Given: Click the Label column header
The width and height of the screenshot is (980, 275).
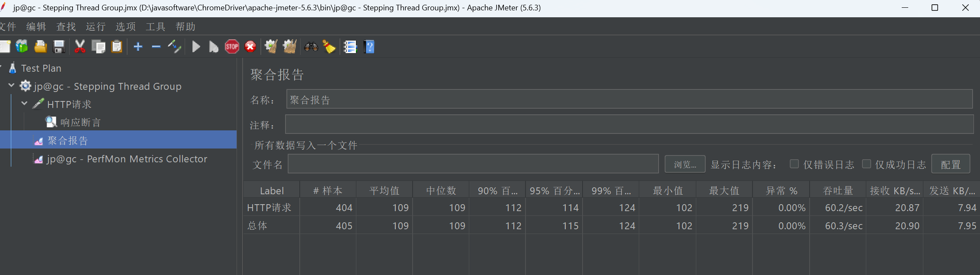Looking at the screenshot, I should (272, 191).
